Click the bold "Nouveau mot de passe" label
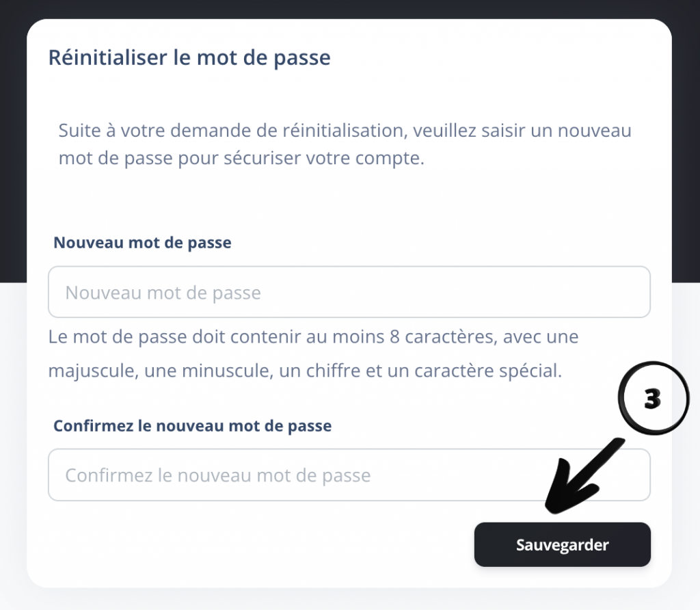The image size is (700, 610). pyautogui.click(x=142, y=243)
